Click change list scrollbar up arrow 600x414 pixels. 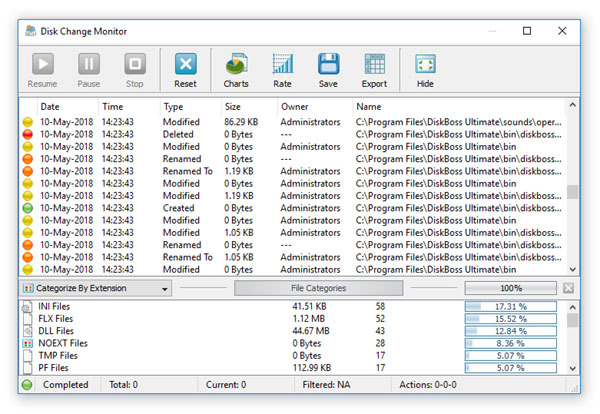coord(572,105)
